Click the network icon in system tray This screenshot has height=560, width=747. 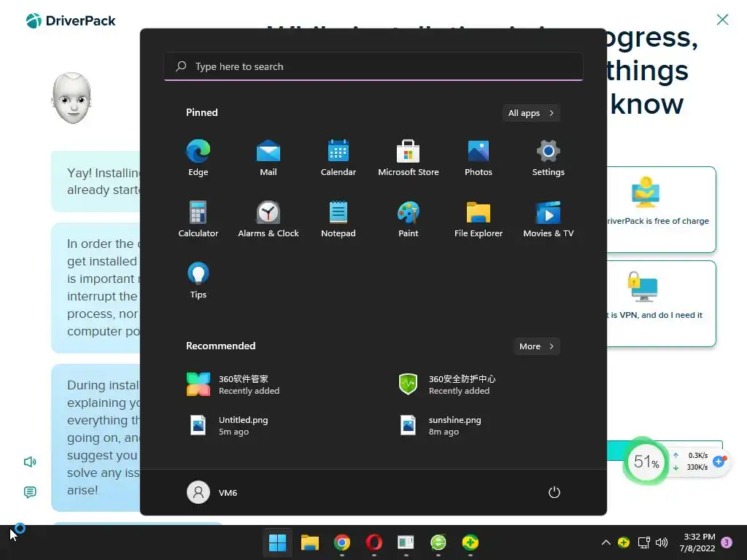644,542
